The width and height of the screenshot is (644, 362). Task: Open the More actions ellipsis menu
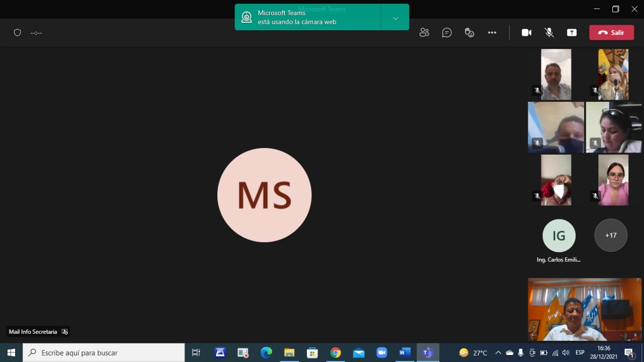[x=492, y=33]
